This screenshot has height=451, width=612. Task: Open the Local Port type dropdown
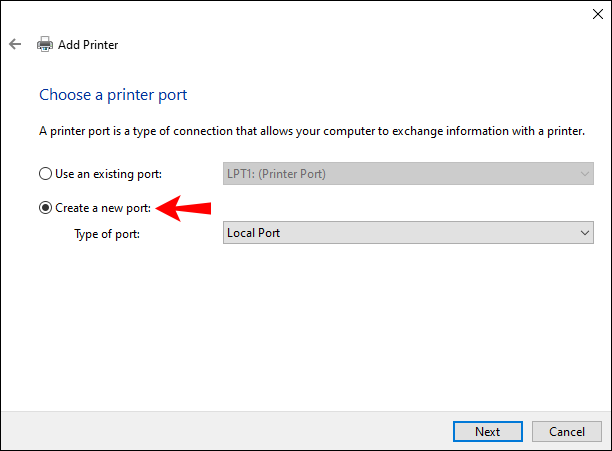coord(408,233)
